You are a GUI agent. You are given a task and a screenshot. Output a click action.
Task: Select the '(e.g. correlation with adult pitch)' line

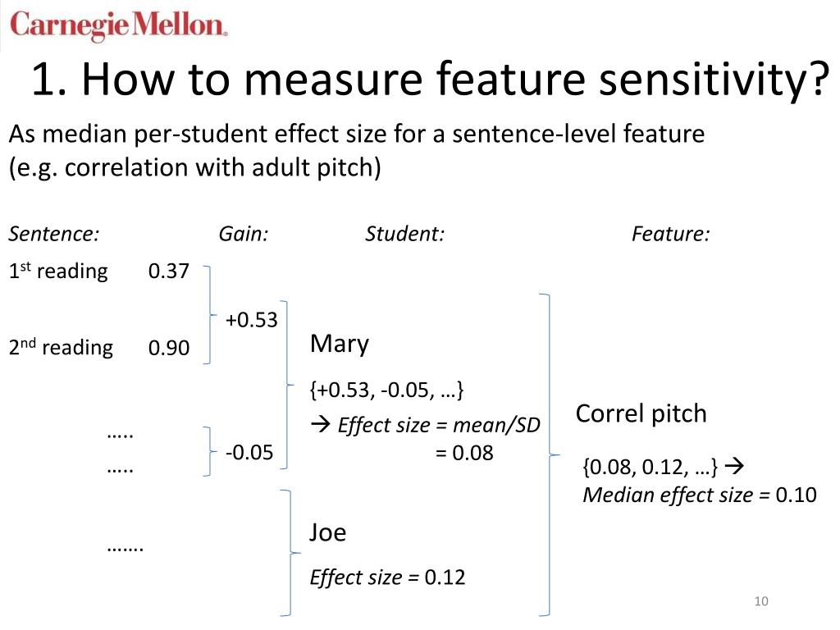coord(195,168)
